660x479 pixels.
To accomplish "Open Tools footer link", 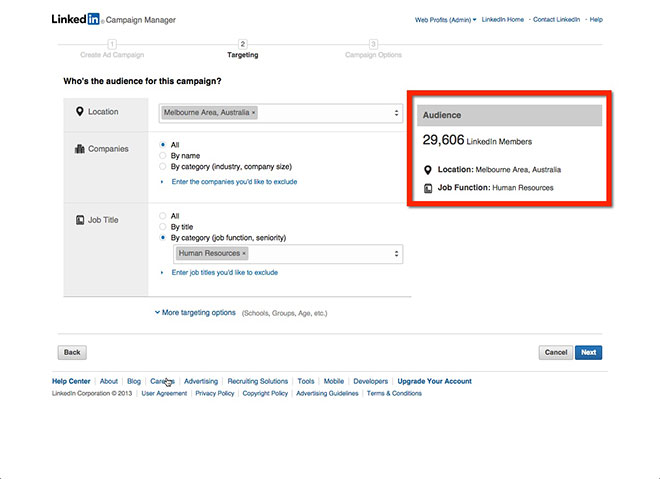I will 306,381.
